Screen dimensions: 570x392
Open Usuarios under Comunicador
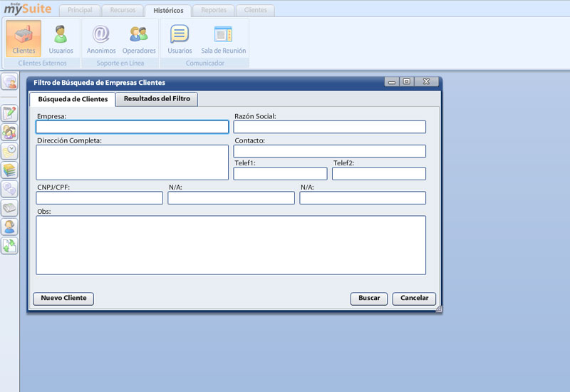click(x=180, y=38)
